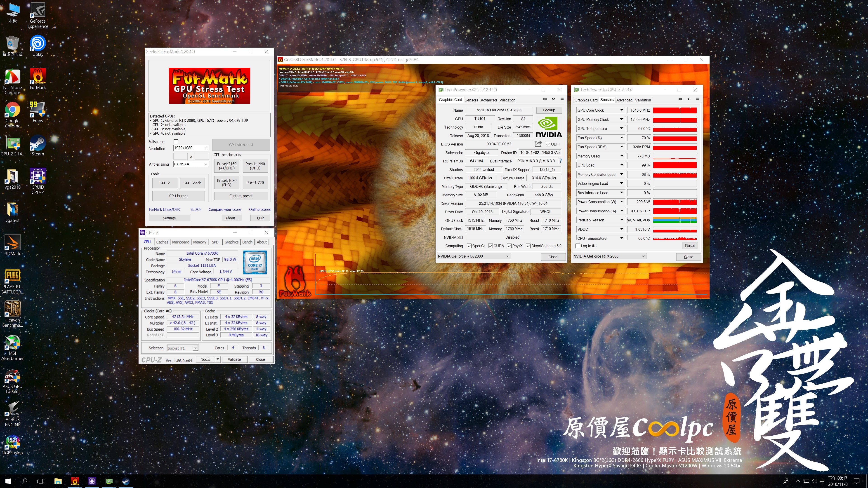
Task: Open the Heaven Benchmark desktop icon
Action: coord(12,314)
